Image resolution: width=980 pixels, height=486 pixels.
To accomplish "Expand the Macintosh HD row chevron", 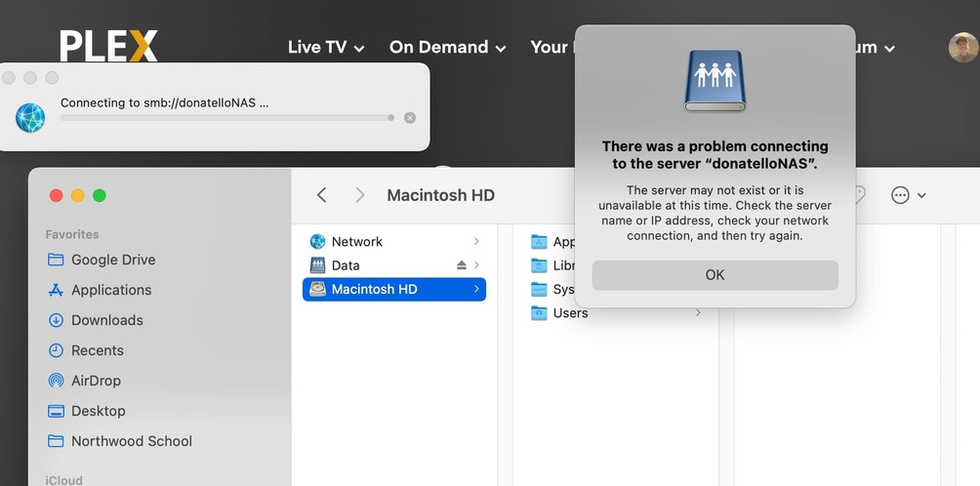I will click(477, 289).
